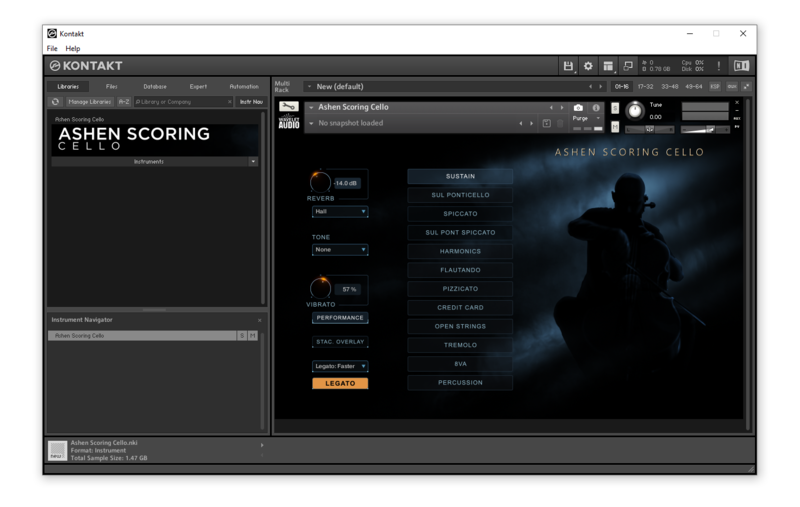The image size is (800, 507).
Task: Solo the Ashen Scoring Cello instrument
Action: pos(615,108)
